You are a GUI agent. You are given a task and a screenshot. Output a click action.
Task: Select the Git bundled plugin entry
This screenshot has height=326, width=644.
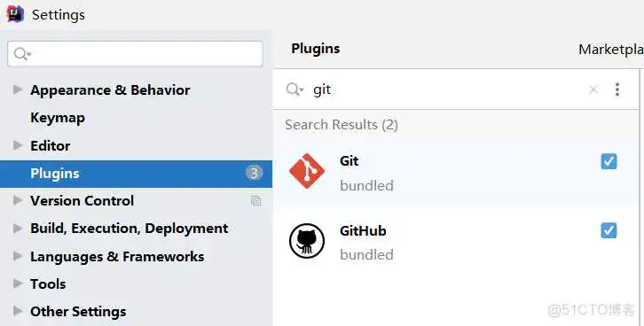[456, 172]
